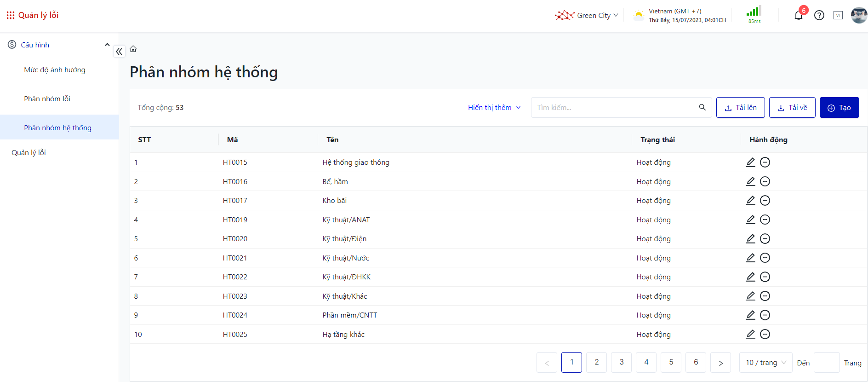Open Phân nhóm lỗi in the sidebar
The image size is (868, 382).
47,98
